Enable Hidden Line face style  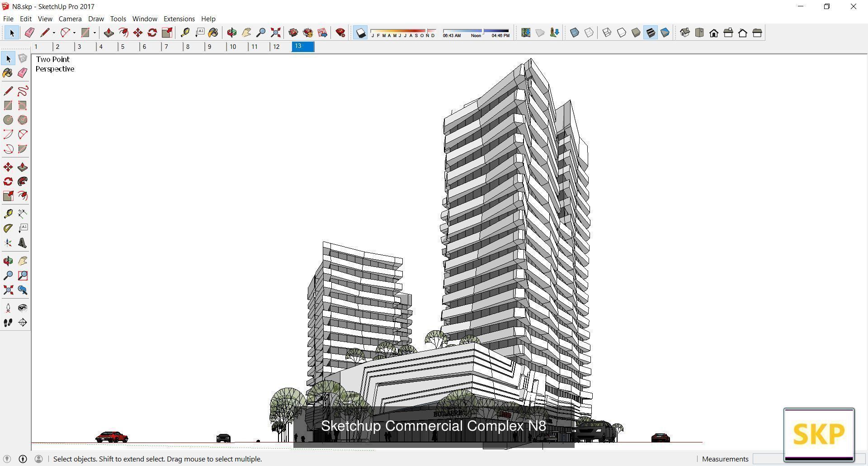click(x=621, y=33)
